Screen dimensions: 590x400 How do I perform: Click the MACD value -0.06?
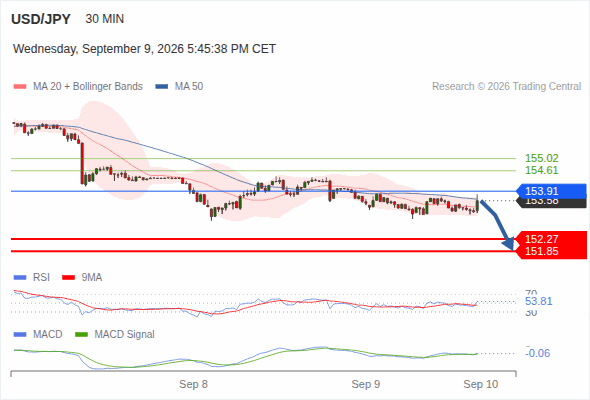point(538,353)
